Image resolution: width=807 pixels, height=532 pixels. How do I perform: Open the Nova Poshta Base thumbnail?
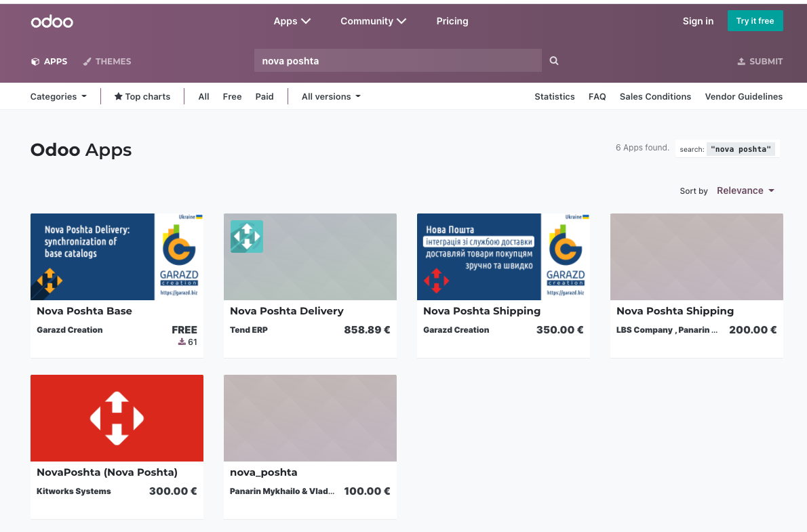pos(117,257)
